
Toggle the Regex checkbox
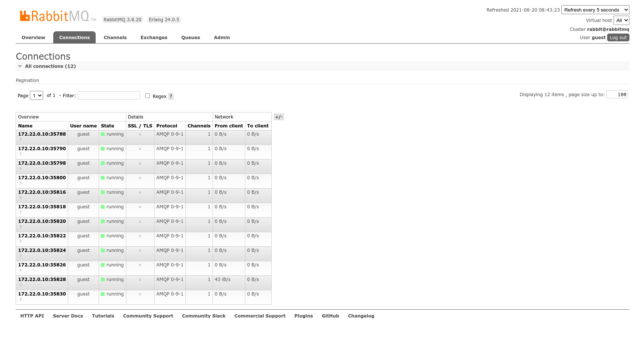[147, 96]
